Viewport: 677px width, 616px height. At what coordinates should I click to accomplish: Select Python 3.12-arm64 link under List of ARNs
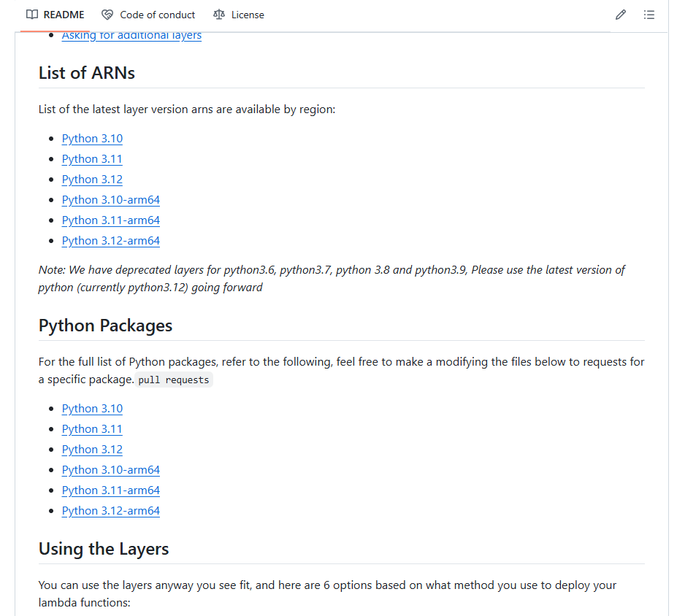coord(110,241)
